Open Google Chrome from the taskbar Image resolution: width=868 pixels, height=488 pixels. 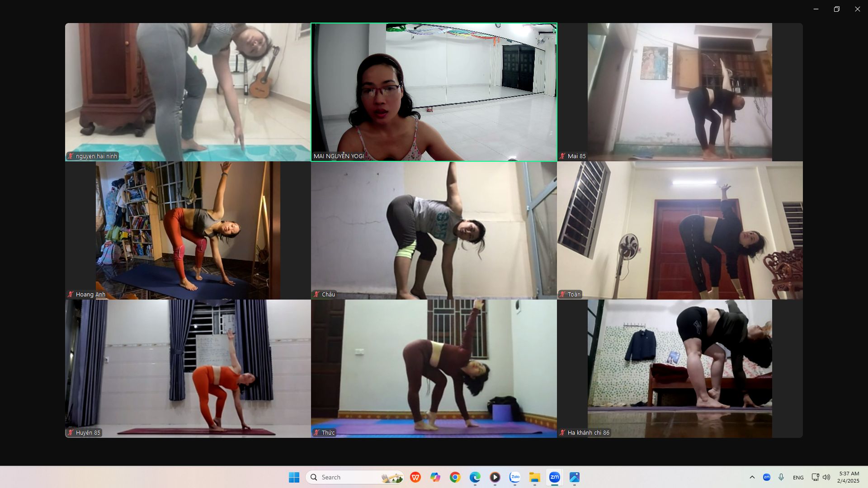tap(455, 477)
